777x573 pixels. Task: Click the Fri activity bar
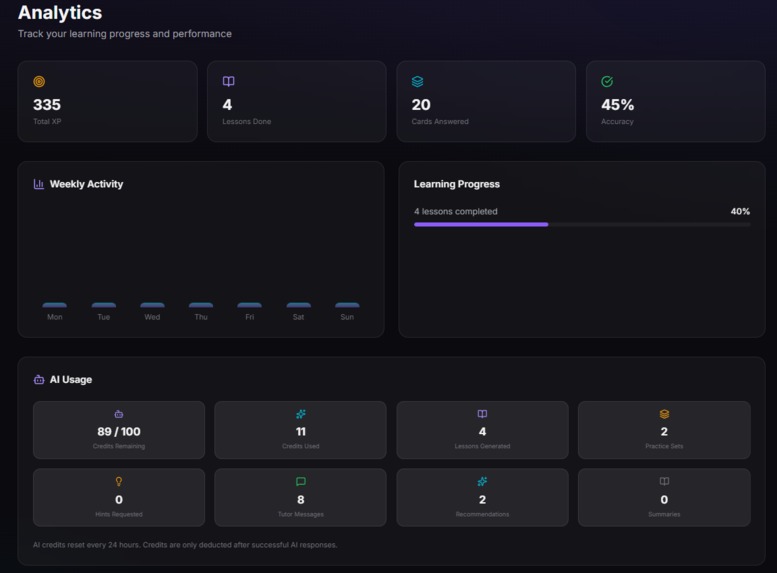point(250,305)
